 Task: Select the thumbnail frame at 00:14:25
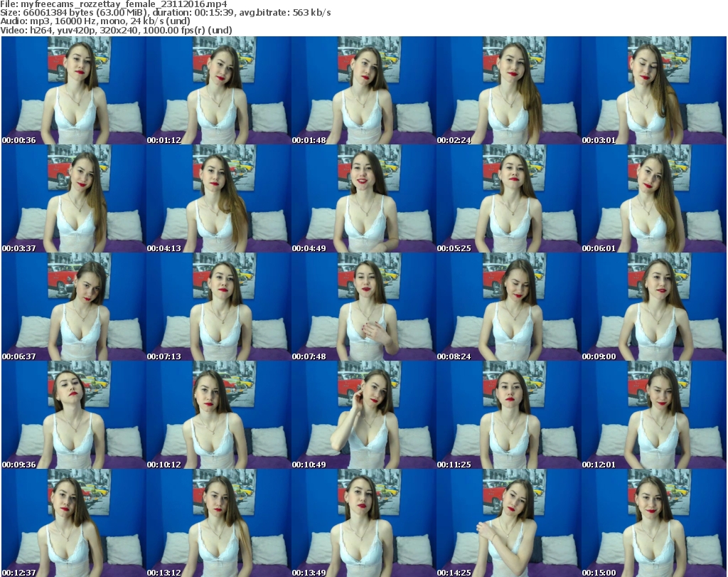coord(508,524)
